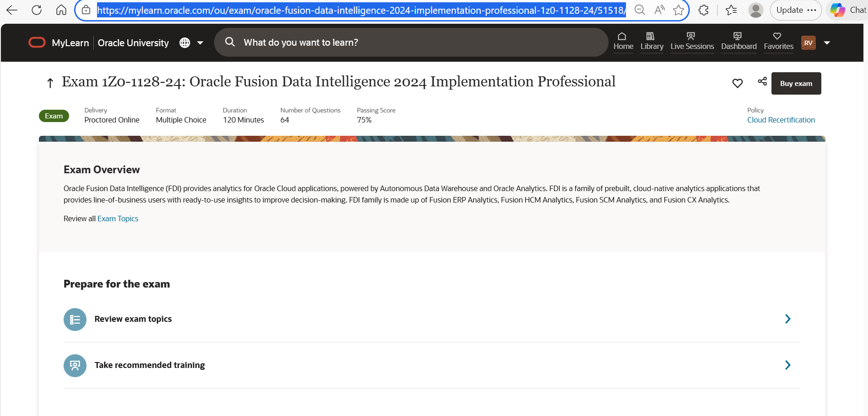Click the globe language icon
The width and height of the screenshot is (868, 416).
click(185, 43)
